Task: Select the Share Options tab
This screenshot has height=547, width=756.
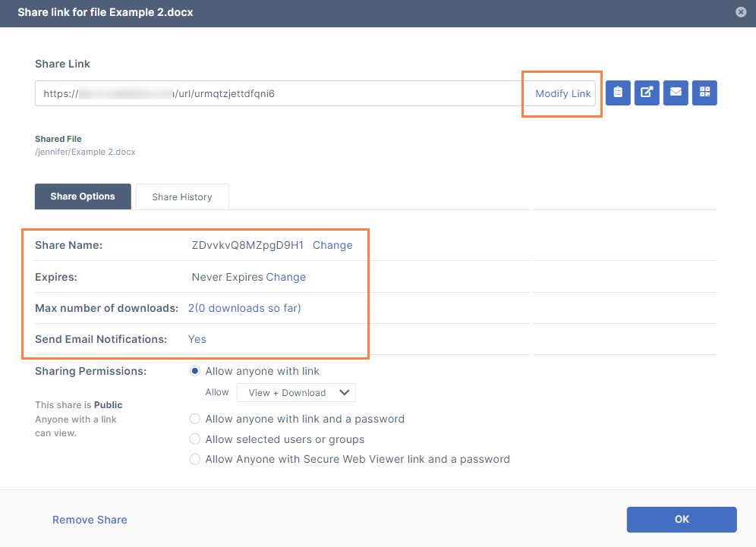Action: [83, 196]
